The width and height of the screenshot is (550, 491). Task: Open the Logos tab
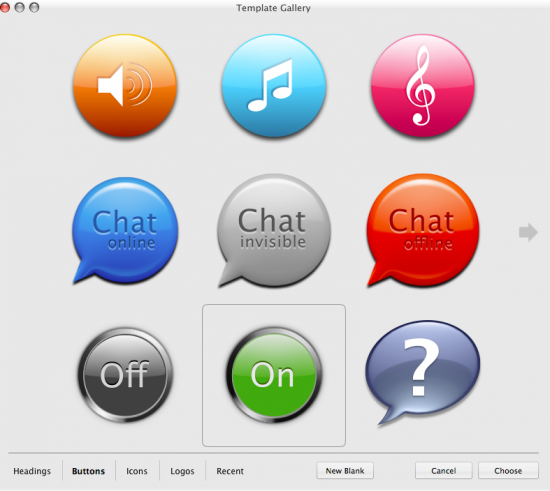click(182, 471)
